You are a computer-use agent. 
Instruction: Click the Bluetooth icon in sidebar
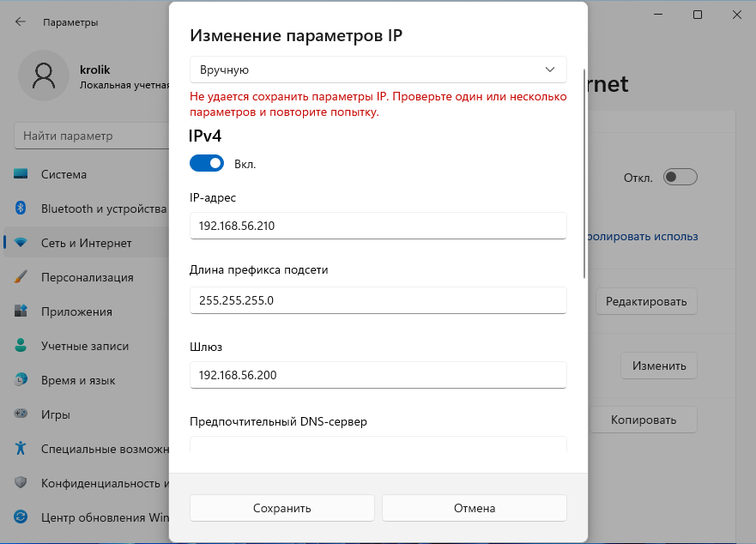point(21,208)
